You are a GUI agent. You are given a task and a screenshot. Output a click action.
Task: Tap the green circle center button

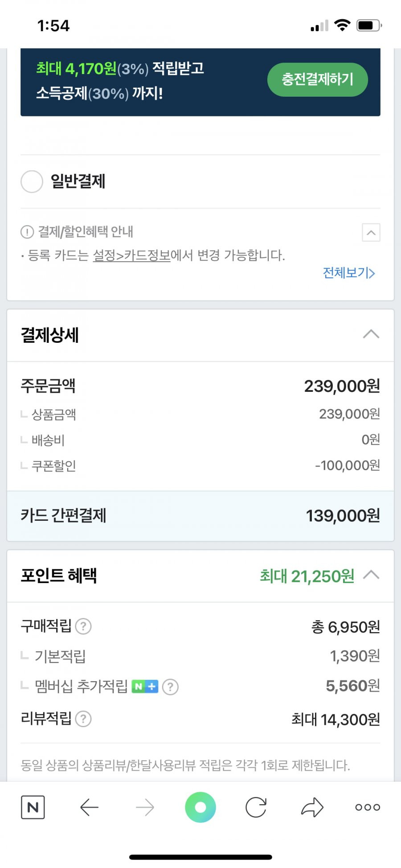[200, 807]
